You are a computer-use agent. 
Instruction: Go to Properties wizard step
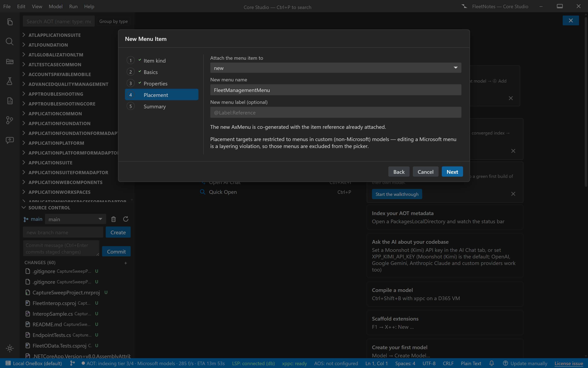(161, 83)
